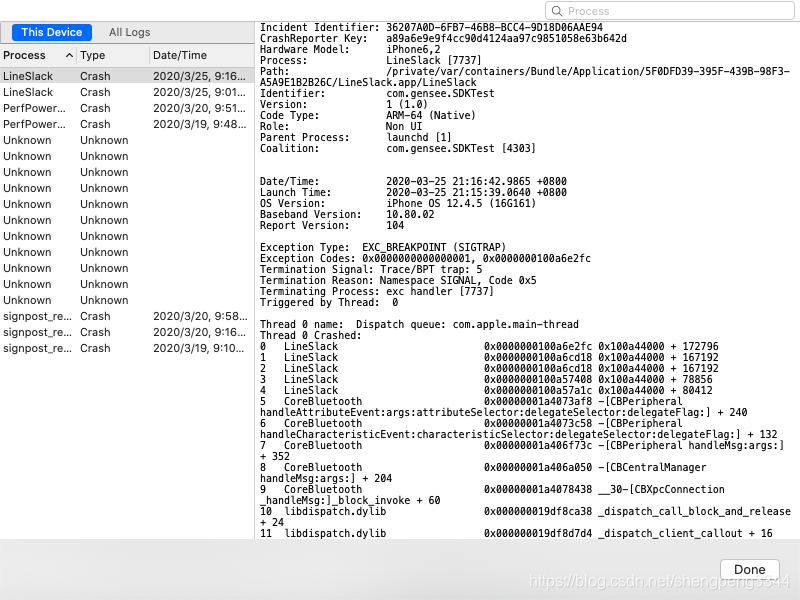The width and height of the screenshot is (800, 600).
Task: Click the Done button
Action: (749, 569)
